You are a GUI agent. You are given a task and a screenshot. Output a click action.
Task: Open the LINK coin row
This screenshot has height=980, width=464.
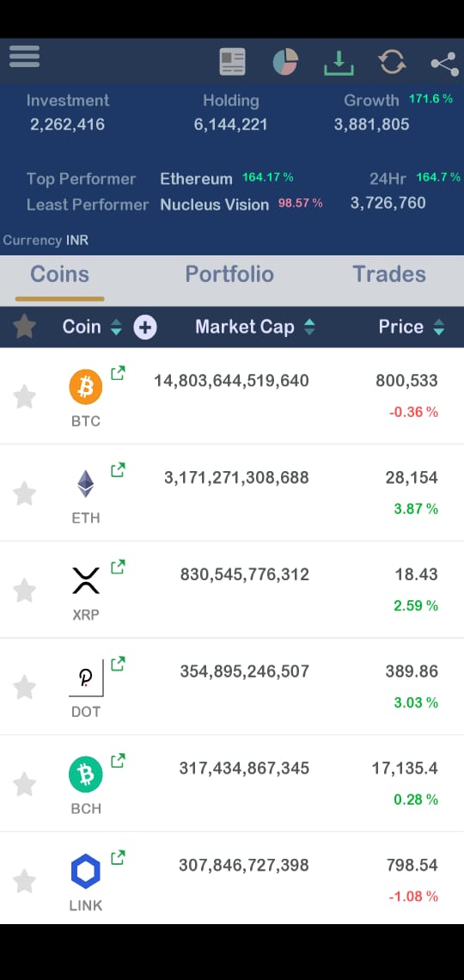(x=232, y=880)
